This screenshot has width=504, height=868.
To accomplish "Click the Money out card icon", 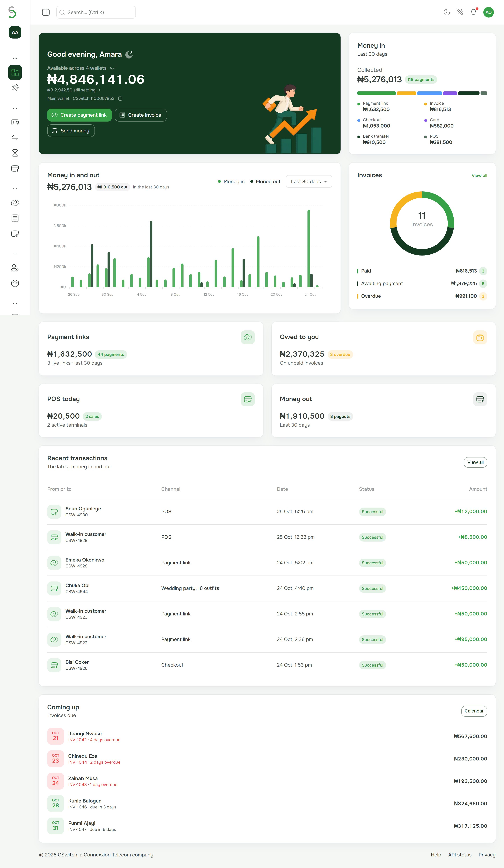I will pyautogui.click(x=480, y=399).
